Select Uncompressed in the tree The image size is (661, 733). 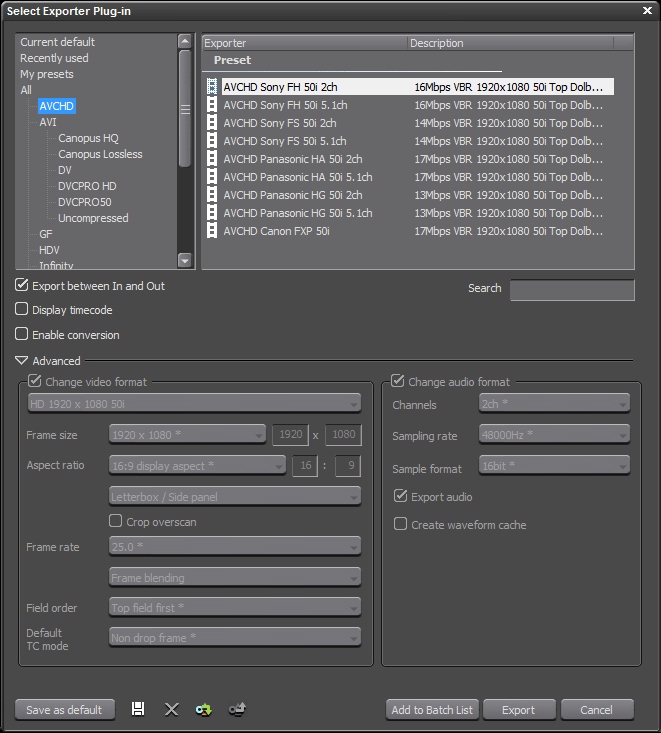93,218
